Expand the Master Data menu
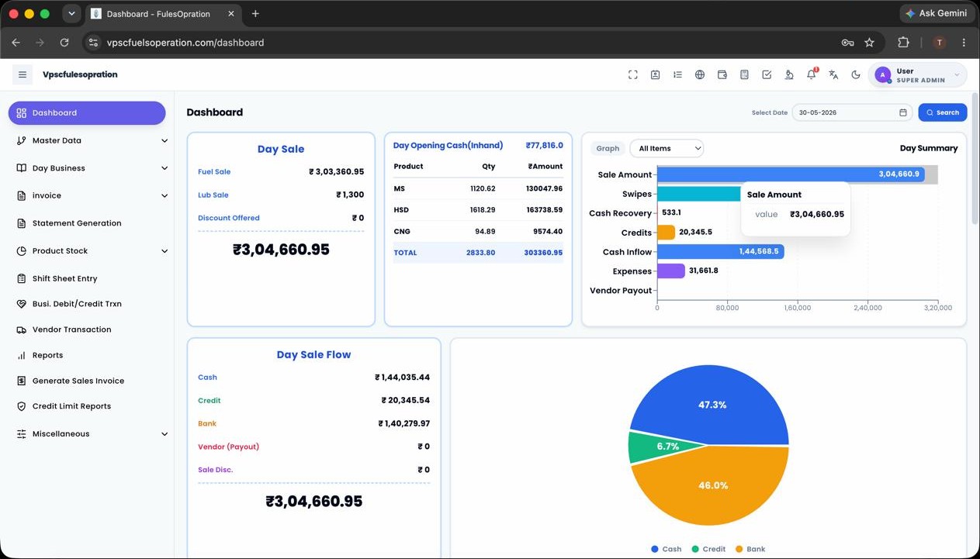Screen dimensions: 980x559 pyautogui.click(x=92, y=140)
